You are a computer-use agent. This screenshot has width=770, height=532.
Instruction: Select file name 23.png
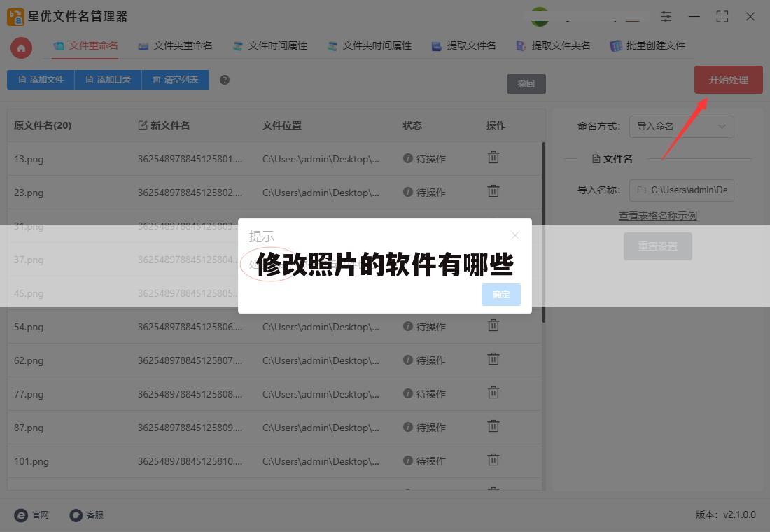pos(29,192)
